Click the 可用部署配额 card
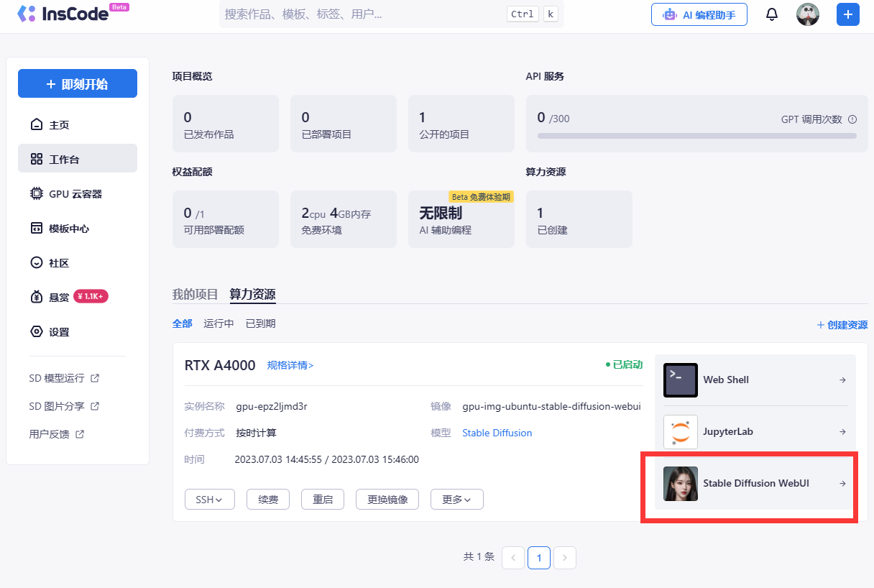Viewport: 874px width, 588px height. point(226,219)
